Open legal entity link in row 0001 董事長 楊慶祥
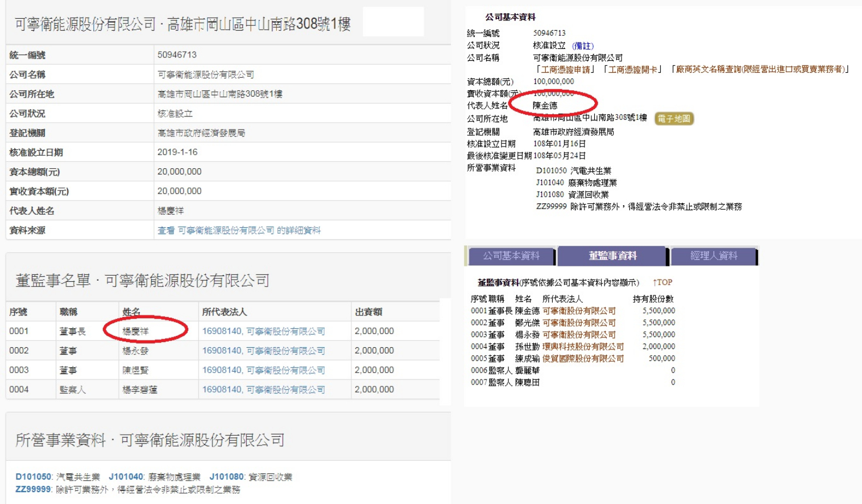Screen dimensions: 862x504 [x=263, y=331]
